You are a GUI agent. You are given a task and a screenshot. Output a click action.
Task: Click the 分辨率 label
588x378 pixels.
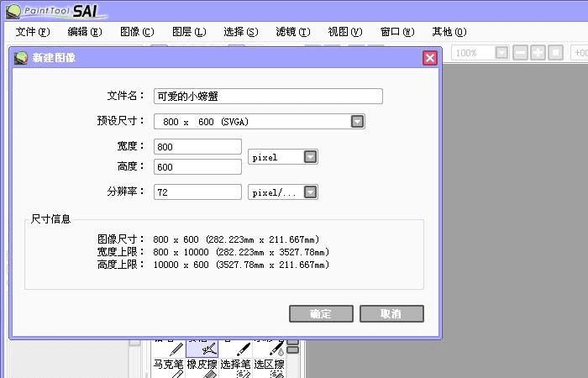[x=126, y=192]
